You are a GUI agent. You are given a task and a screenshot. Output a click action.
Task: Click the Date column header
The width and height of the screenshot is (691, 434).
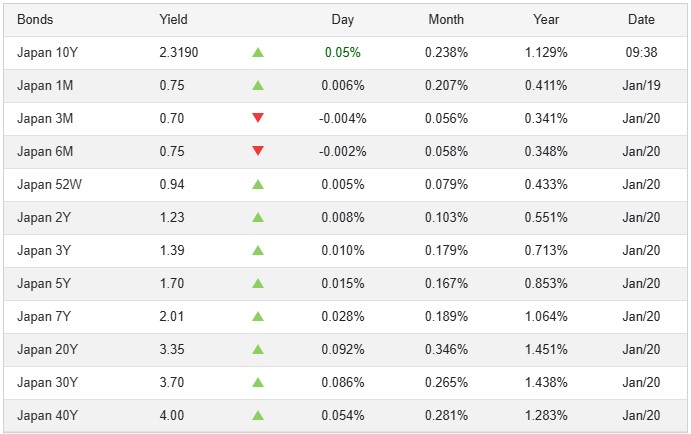641,19
